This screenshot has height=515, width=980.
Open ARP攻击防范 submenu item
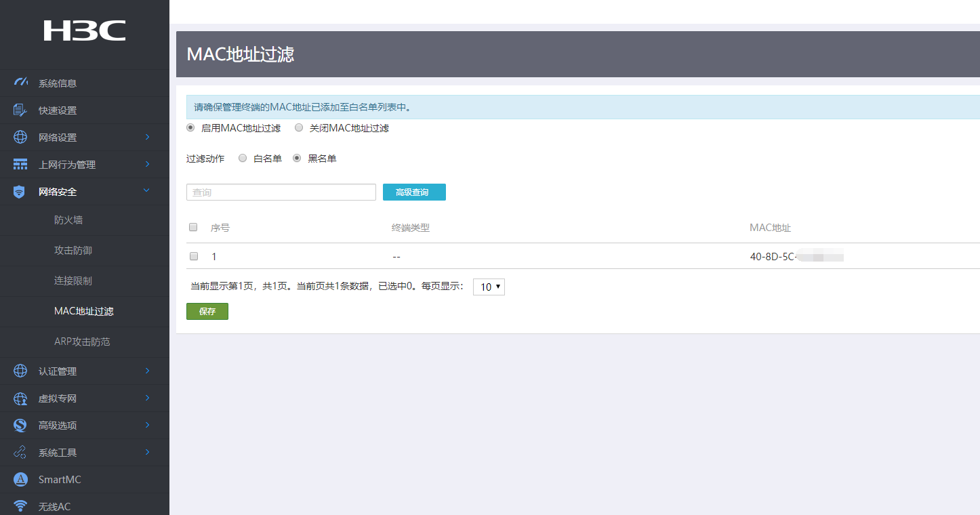pyautogui.click(x=82, y=342)
